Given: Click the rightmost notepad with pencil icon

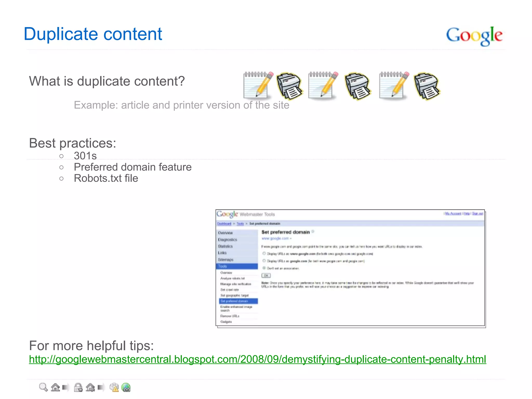Looking at the screenshot, I should (394, 85).
